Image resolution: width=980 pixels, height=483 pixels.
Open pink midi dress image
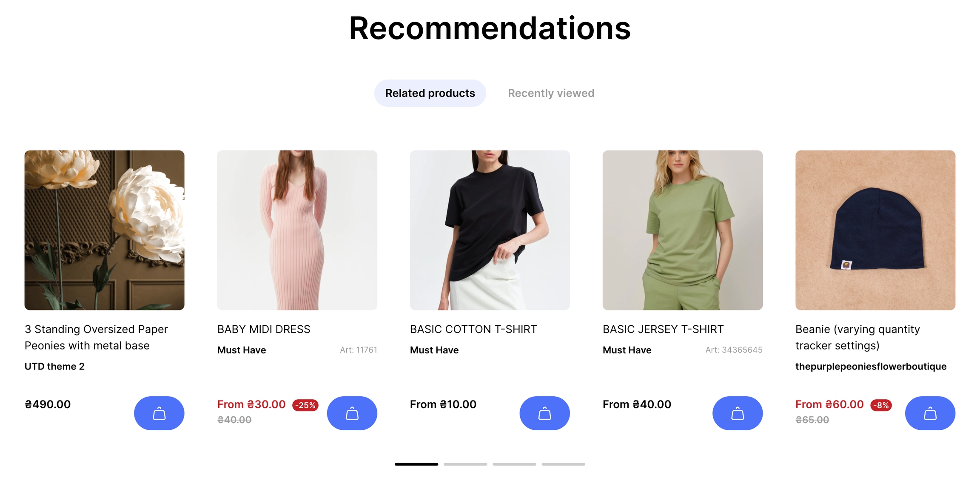[297, 230]
